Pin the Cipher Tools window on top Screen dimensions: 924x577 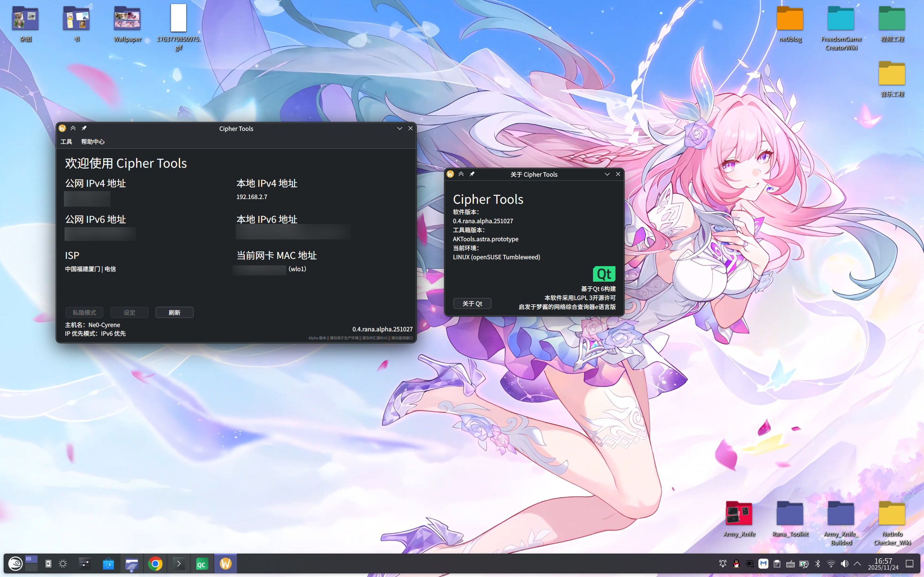(84, 128)
